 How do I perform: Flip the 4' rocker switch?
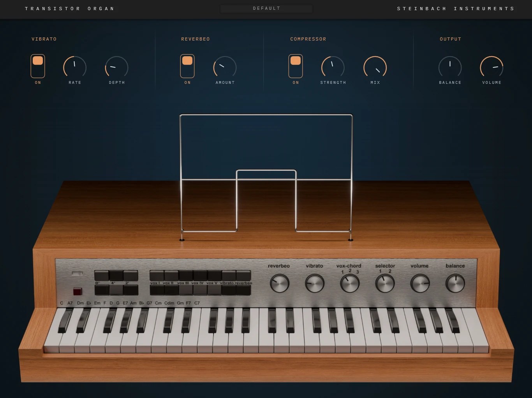pyautogui.click(x=116, y=283)
